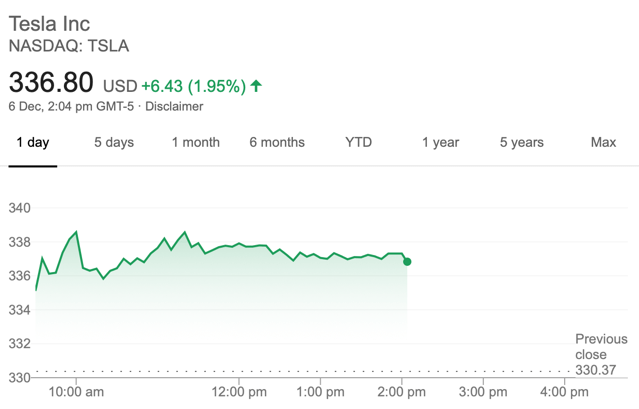Open the 5 years tab
The height and width of the screenshot is (409, 639).
pyautogui.click(x=521, y=142)
